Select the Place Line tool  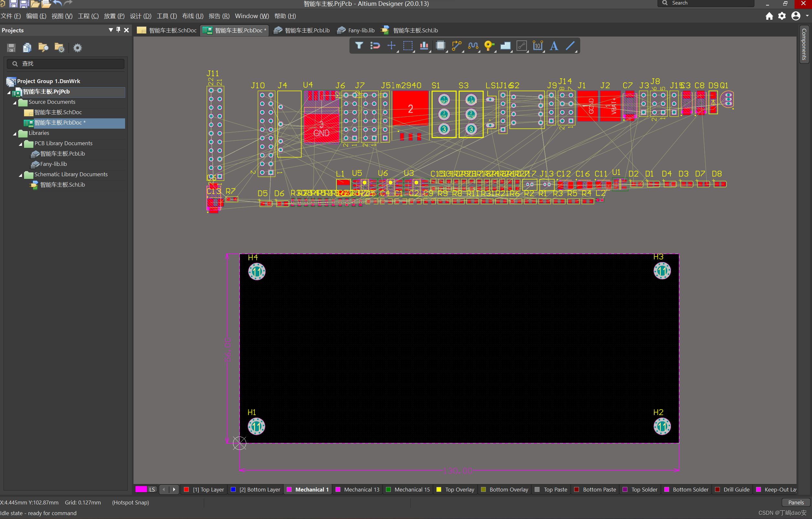[x=570, y=46]
